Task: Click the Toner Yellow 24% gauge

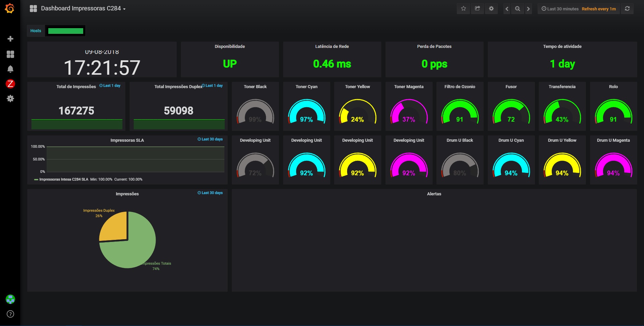Action: [358, 112]
